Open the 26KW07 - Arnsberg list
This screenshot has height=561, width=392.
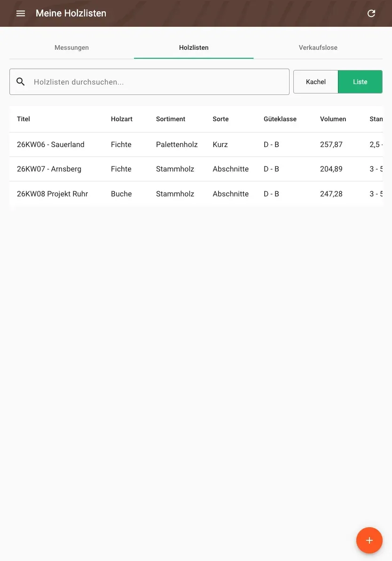(x=49, y=169)
